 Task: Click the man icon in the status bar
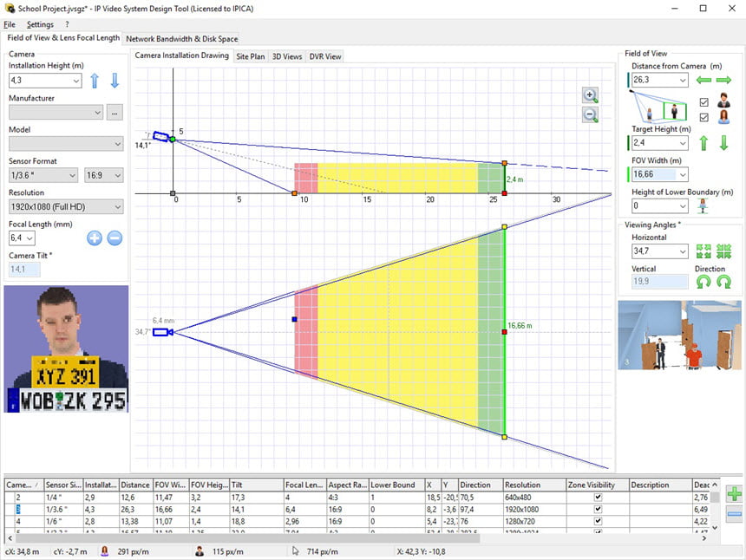[x=200, y=551]
